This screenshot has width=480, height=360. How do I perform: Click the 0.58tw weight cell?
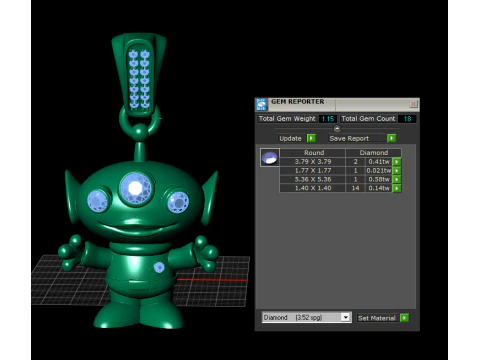[379, 179]
